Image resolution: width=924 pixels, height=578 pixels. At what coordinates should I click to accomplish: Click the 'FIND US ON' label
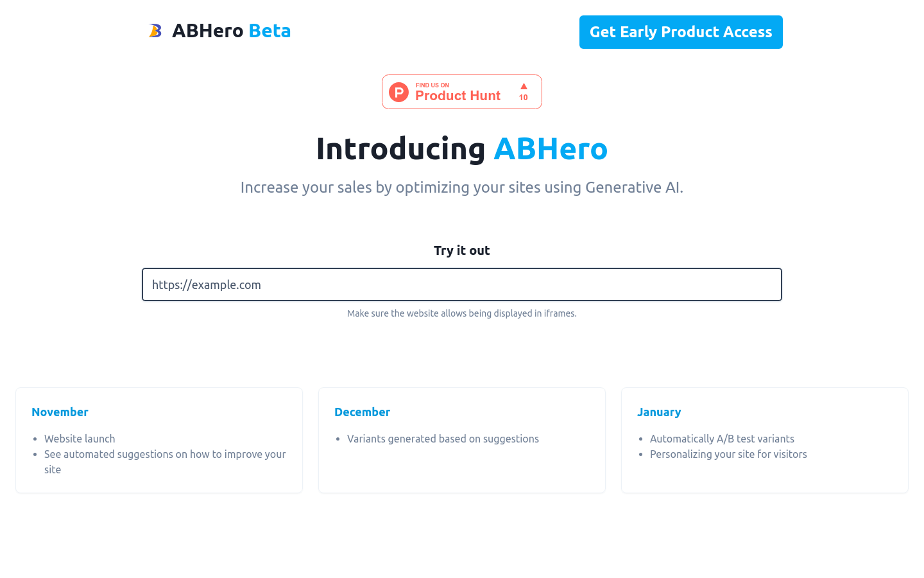point(433,85)
